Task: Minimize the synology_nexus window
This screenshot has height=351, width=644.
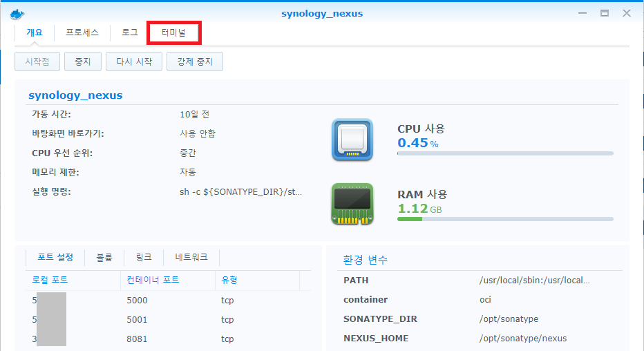Action: coord(583,13)
